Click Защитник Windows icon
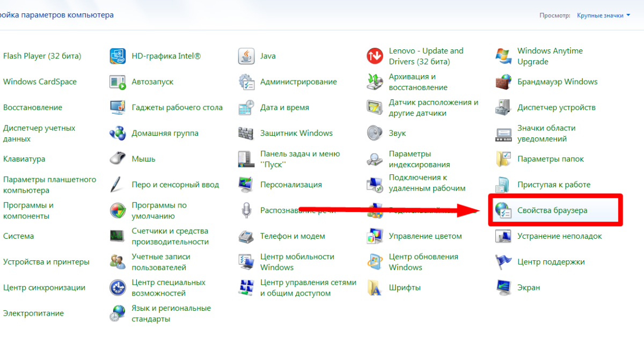Viewport: 644px width, 337px height. (x=246, y=133)
